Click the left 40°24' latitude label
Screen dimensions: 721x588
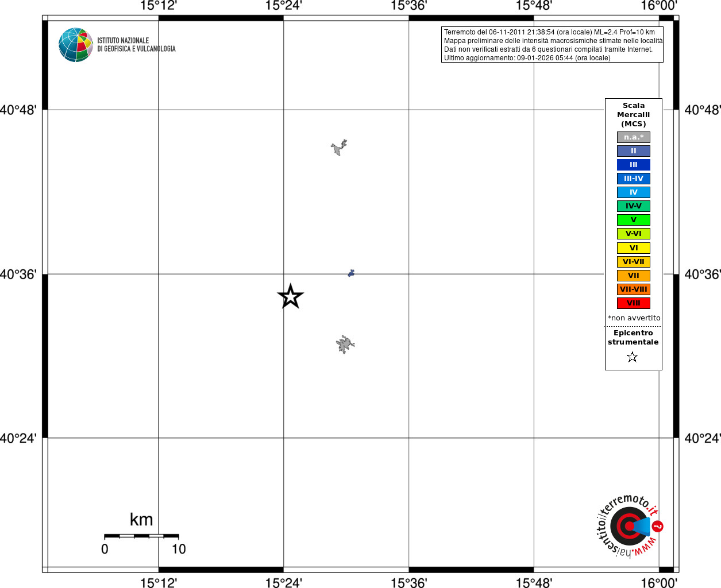point(18,438)
